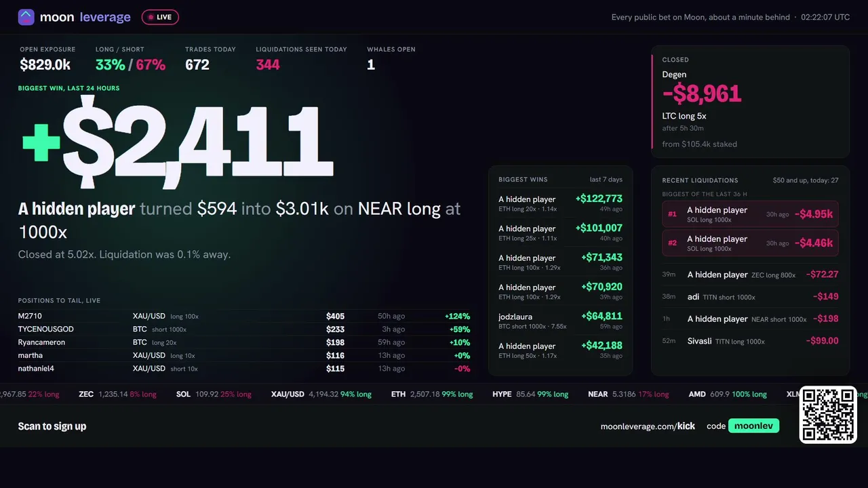Open the #2 liquidation of -$4.46k
The image size is (868, 488).
[750, 243]
